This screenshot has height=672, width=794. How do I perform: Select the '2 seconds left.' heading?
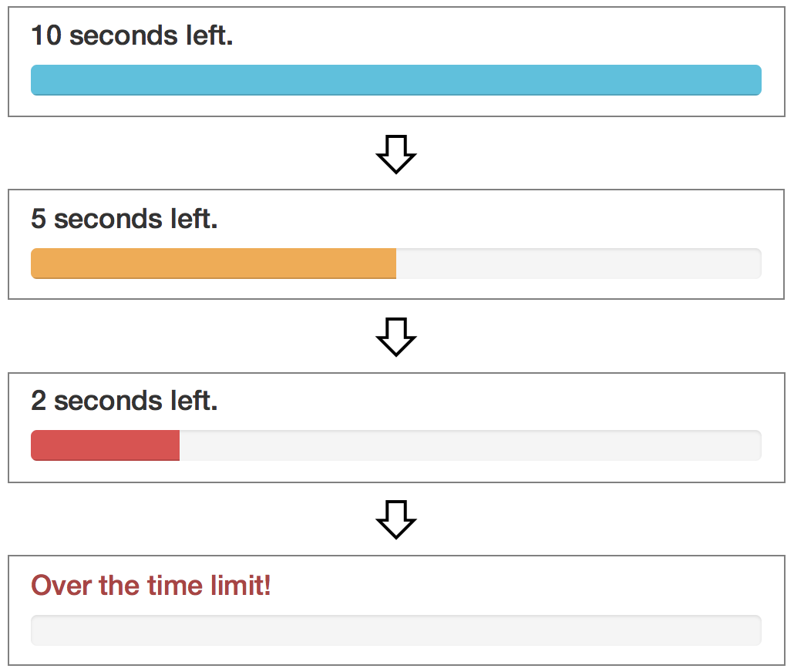(x=125, y=401)
